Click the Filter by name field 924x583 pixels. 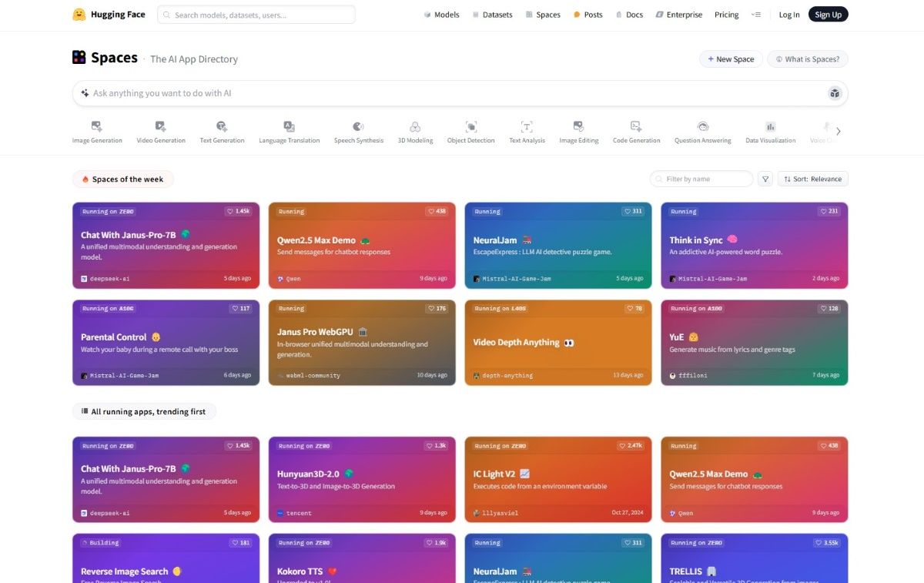click(701, 179)
